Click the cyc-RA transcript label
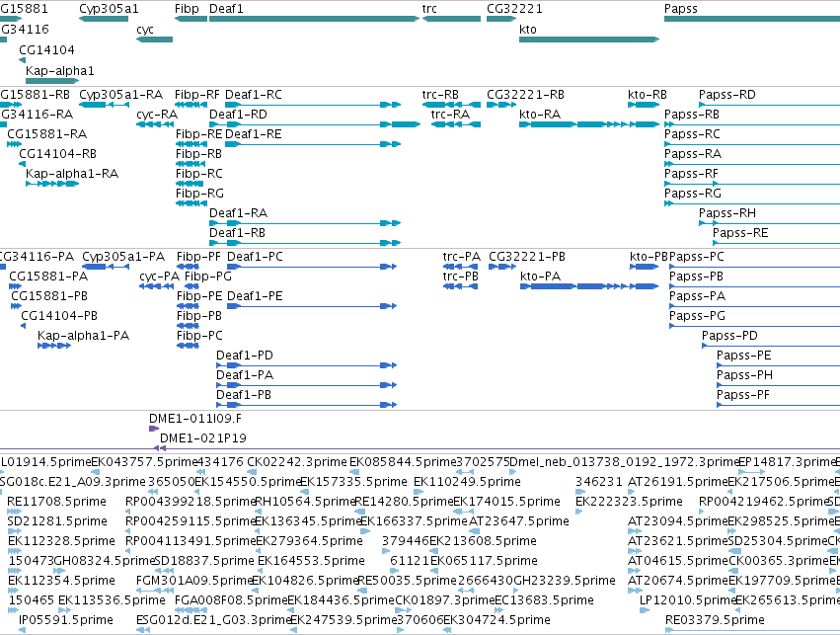Screen dimensions: 840x635 tap(156, 115)
